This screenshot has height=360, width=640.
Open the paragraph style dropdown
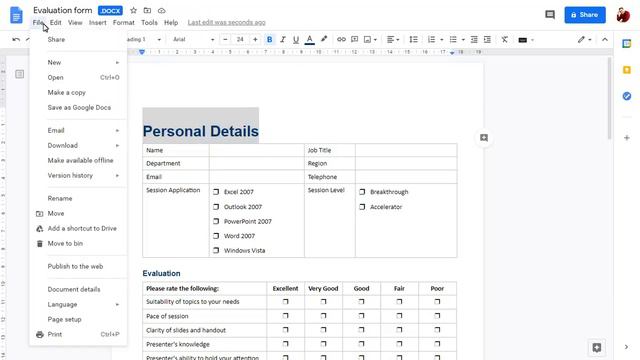144,40
